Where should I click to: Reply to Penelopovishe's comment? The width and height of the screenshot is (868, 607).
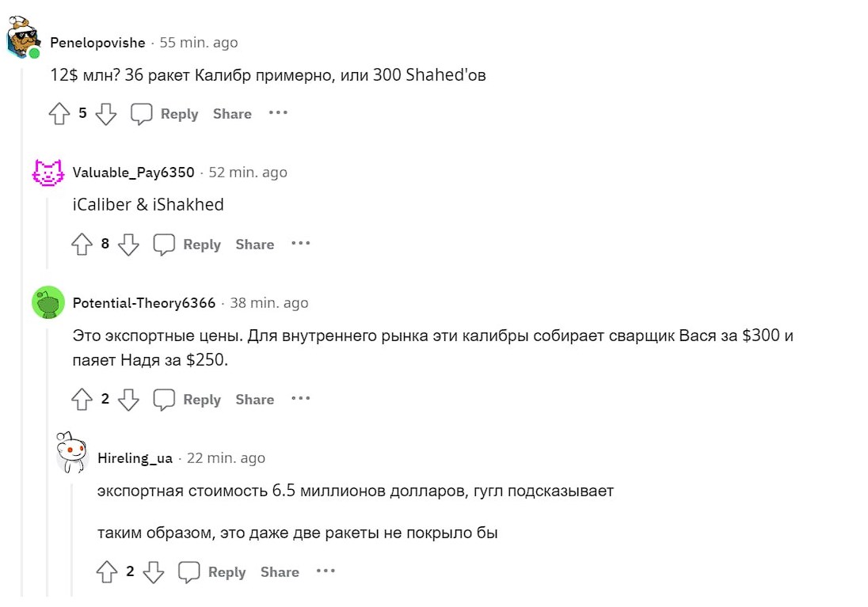click(x=164, y=114)
